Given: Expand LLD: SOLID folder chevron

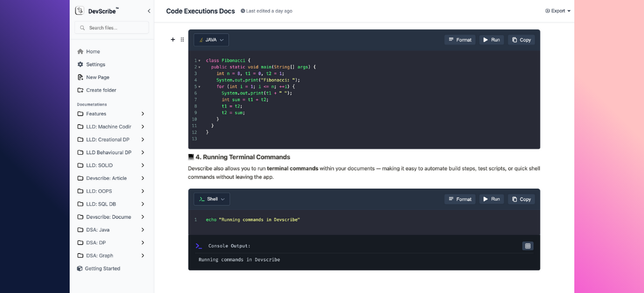Looking at the screenshot, I should (143, 165).
